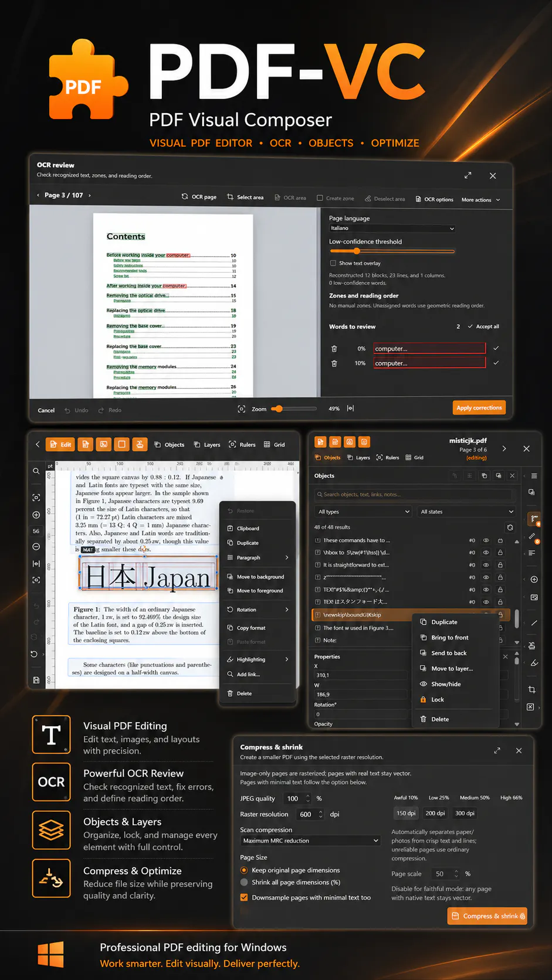Click the OCR page refresh icon
The width and height of the screenshot is (552, 980).
tap(185, 197)
